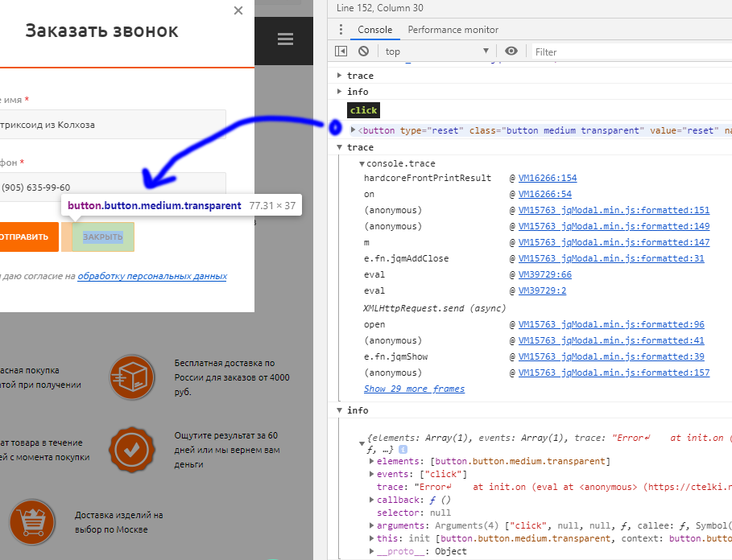Open the website hamburger menu
The width and height of the screenshot is (732, 560).
[x=284, y=39]
